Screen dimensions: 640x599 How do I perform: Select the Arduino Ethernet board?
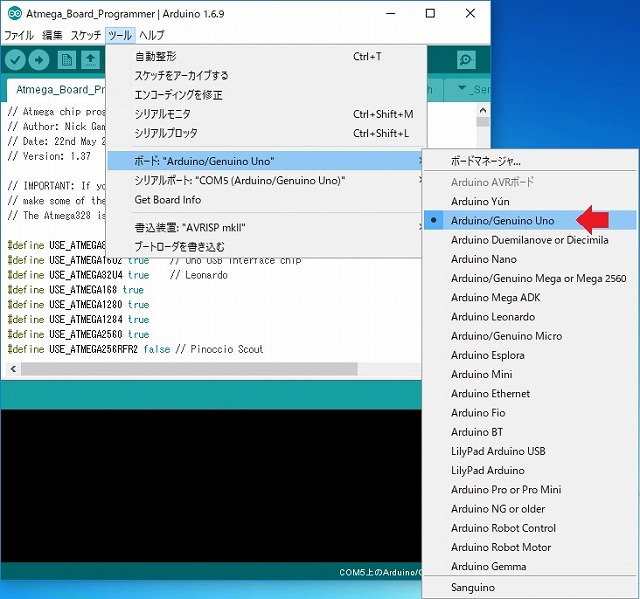530,393
